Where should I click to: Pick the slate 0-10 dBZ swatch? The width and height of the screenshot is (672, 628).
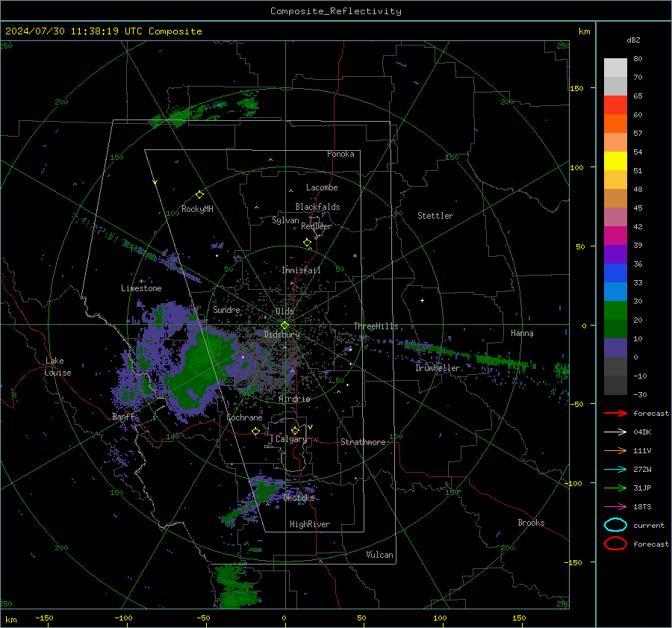coord(615,348)
